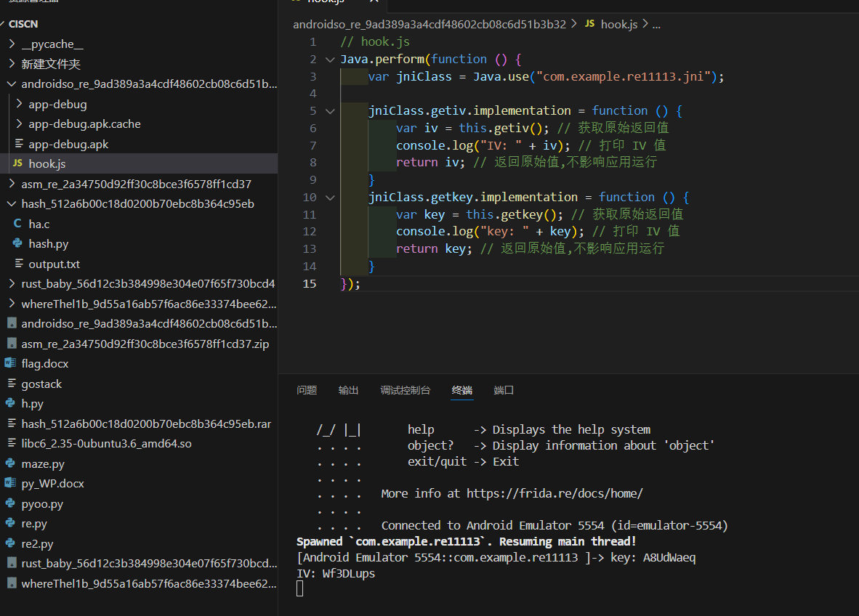Expand the app-debug.apk.cache folder
Viewport: 859px width, 616px height.
(19, 123)
